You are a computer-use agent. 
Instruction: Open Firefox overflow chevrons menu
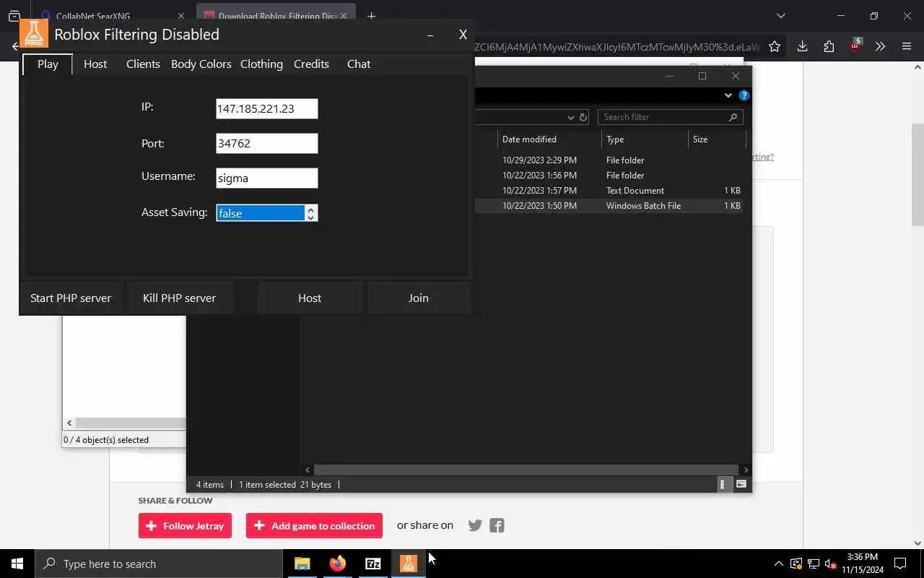tap(880, 46)
